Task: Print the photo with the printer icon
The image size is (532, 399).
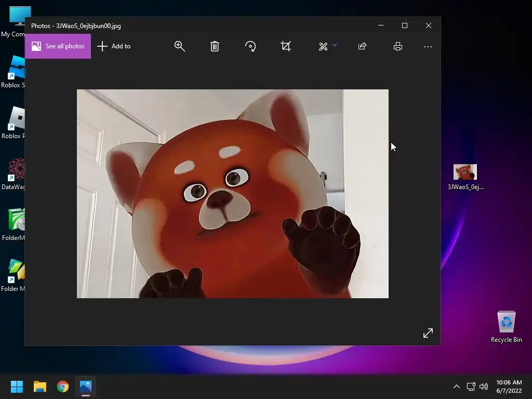Action: [x=397, y=46]
